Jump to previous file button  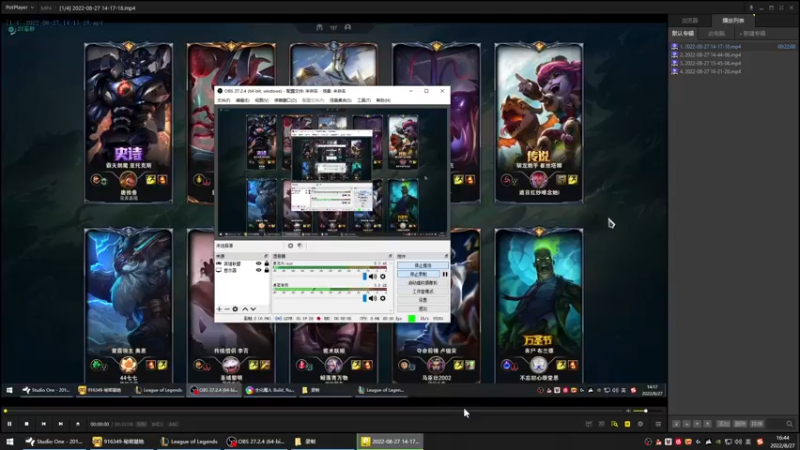(x=43, y=424)
